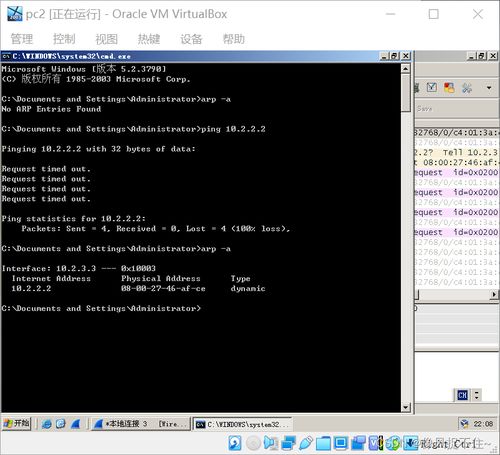Viewport: 500px width, 455px height.
Task: Click the optical drive status icon
Action: tap(253, 443)
